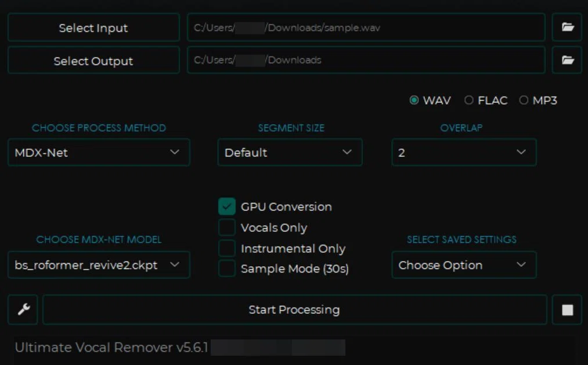Disable GPU Conversion checkbox
588x365 pixels.
pos(227,206)
